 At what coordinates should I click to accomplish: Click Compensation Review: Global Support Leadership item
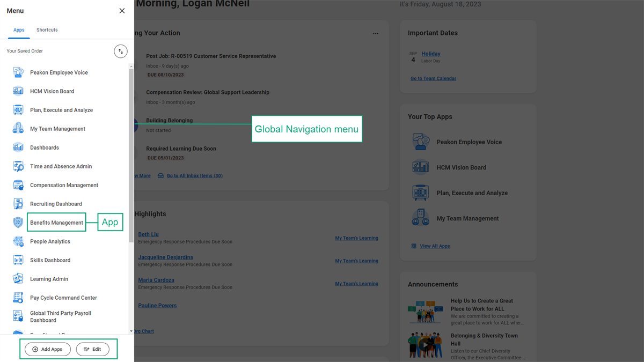[x=208, y=92]
